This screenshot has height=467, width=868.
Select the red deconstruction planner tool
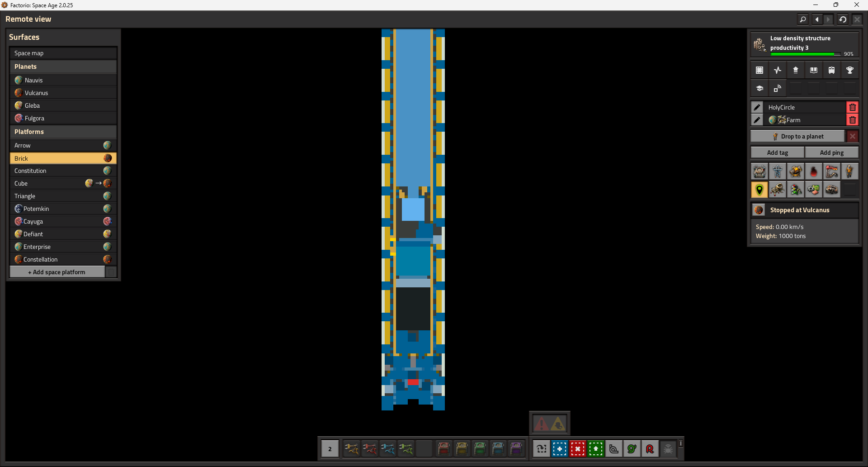click(577, 449)
